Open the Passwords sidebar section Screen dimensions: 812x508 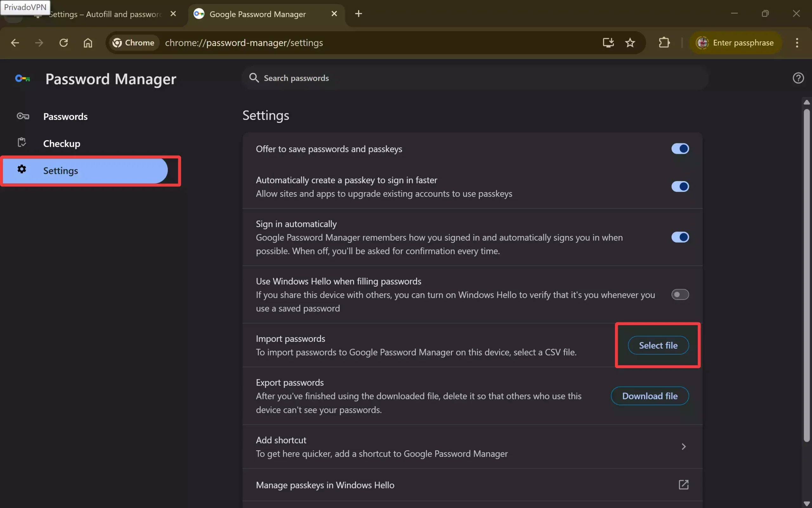point(65,117)
